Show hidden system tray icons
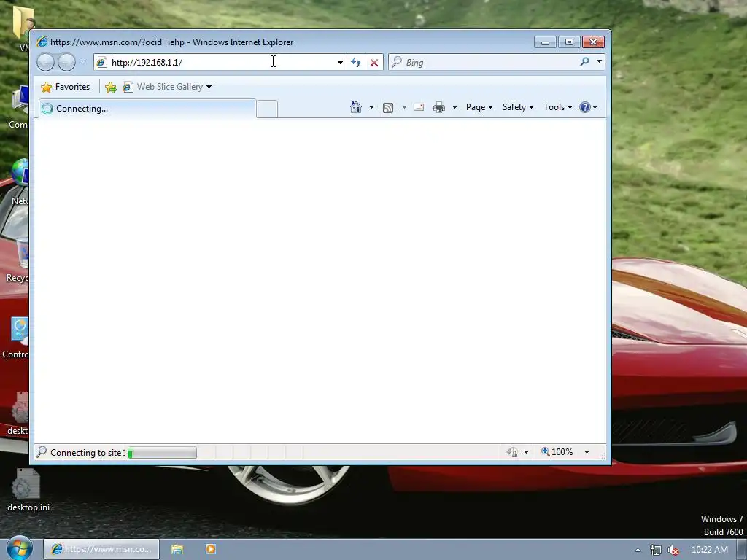Image resolution: width=747 pixels, height=560 pixels. pyautogui.click(x=638, y=550)
